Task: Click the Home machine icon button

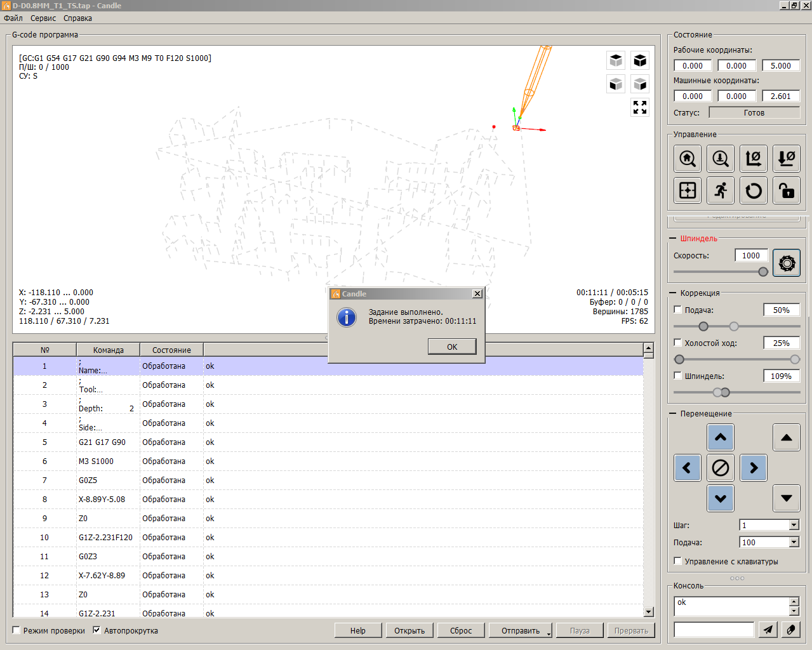Action: coord(688,159)
